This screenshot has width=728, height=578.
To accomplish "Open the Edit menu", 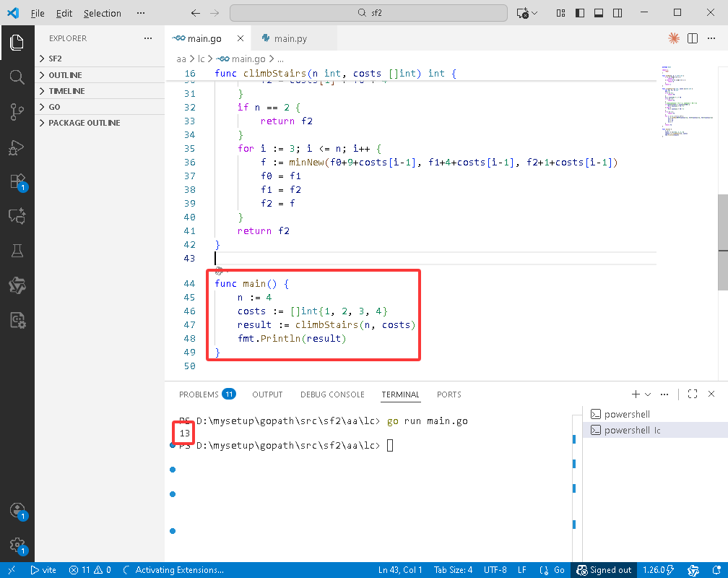I will click(64, 13).
